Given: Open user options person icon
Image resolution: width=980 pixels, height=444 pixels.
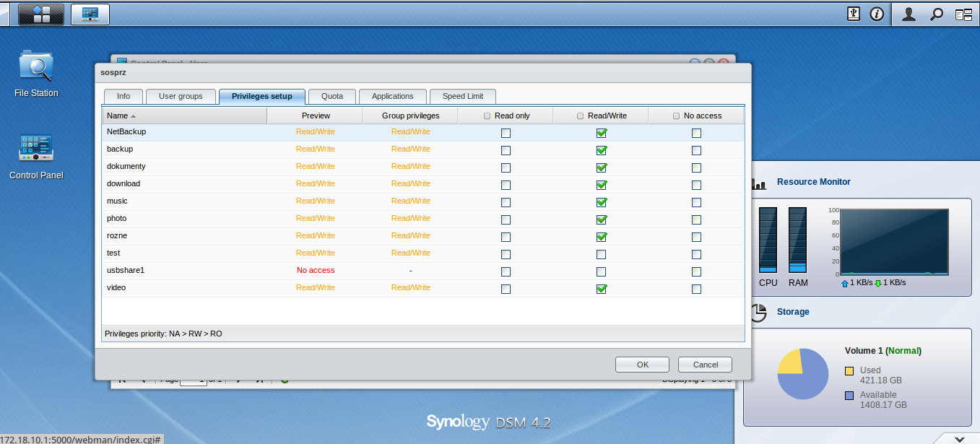Looking at the screenshot, I should click(909, 14).
